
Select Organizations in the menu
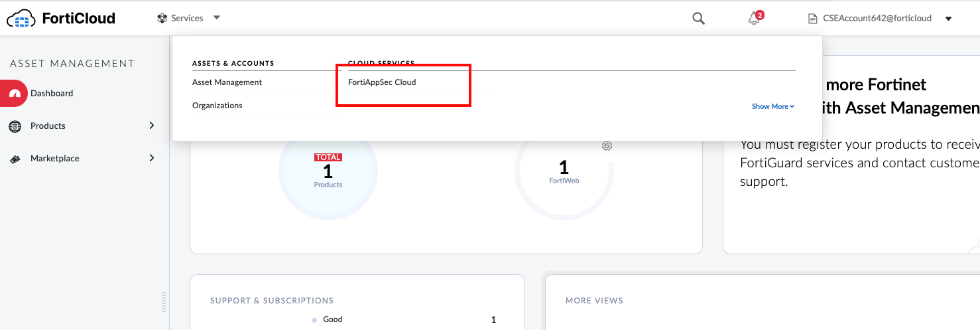tap(217, 106)
